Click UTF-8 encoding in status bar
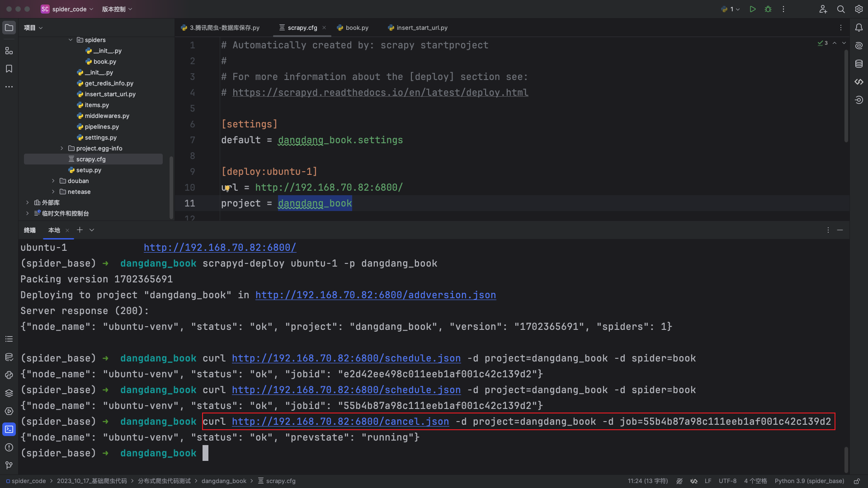 (727, 481)
